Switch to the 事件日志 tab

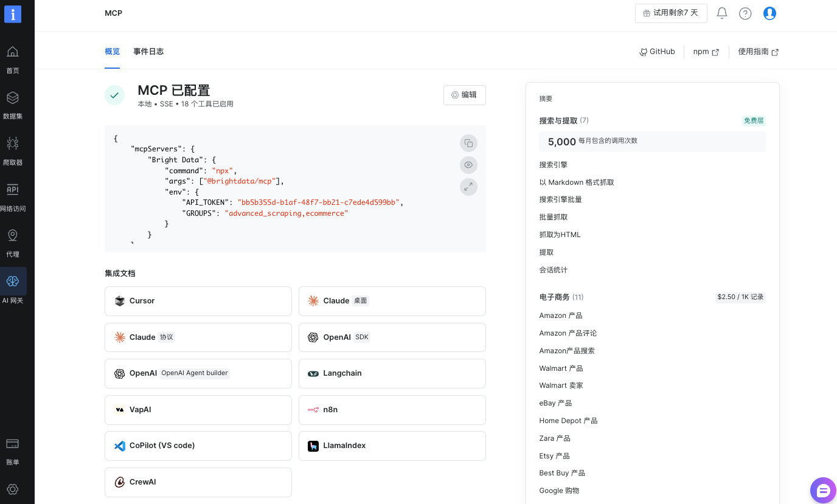(x=148, y=52)
